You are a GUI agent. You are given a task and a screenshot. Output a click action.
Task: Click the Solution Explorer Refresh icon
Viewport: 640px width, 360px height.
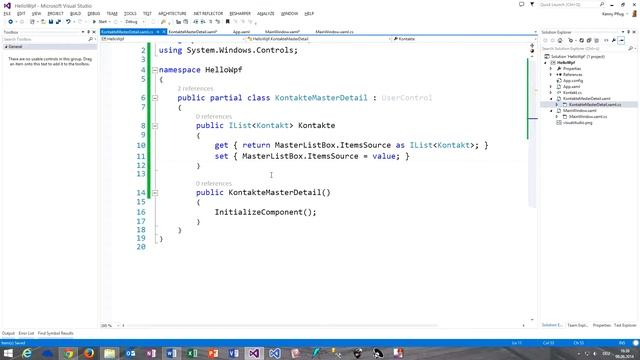pos(582,40)
